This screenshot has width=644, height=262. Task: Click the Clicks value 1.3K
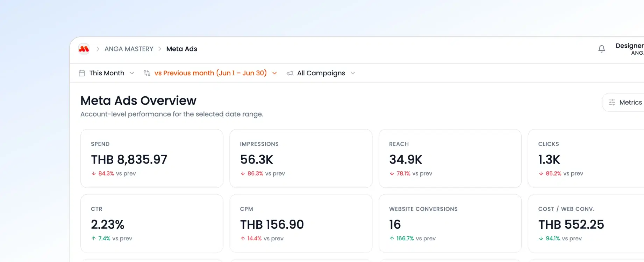pos(549,160)
